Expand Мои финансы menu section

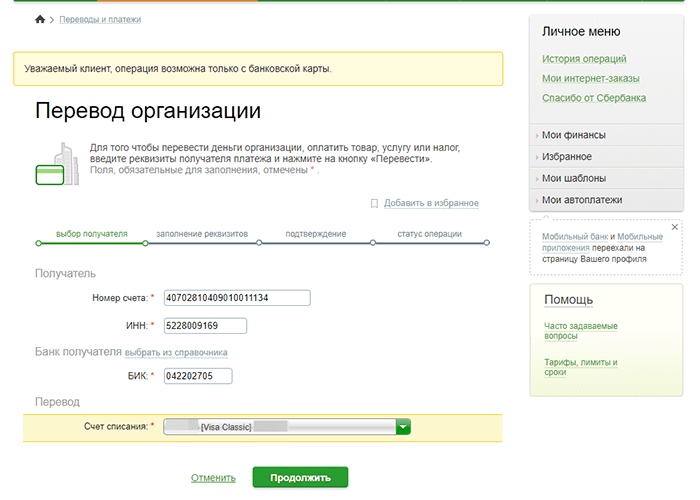(606, 135)
